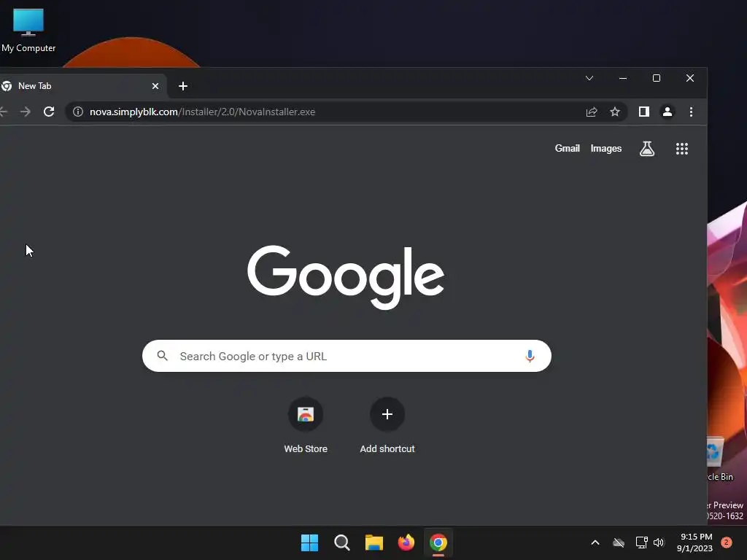This screenshot has height=560, width=747.
Task: Select the Recycle Bin desktop icon
Action: tap(720, 459)
